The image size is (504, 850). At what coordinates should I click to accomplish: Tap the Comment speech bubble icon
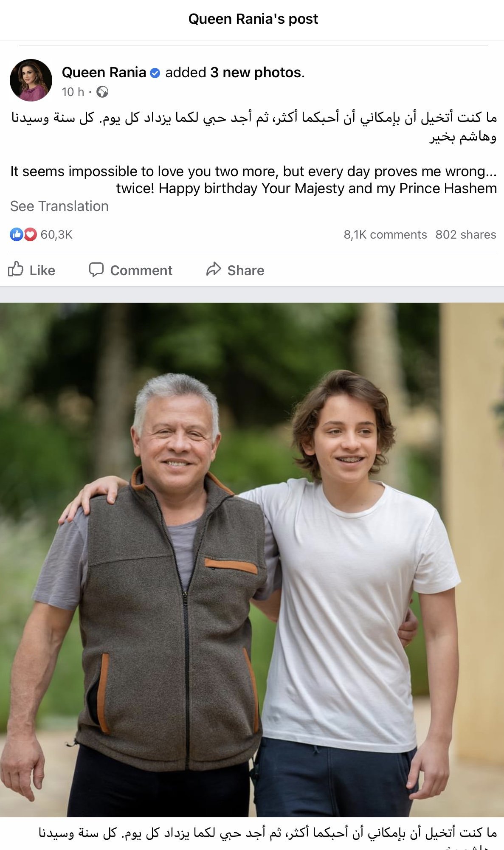click(x=96, y=269)
